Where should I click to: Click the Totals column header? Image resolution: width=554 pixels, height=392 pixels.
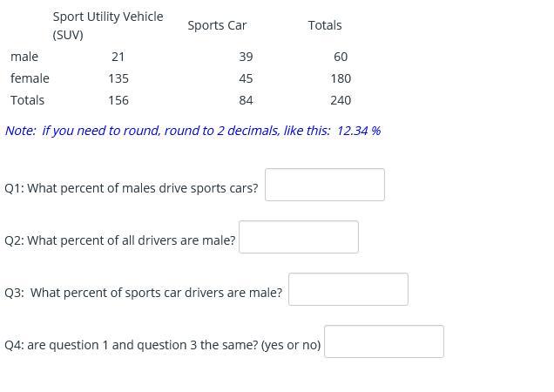[325, 25]
